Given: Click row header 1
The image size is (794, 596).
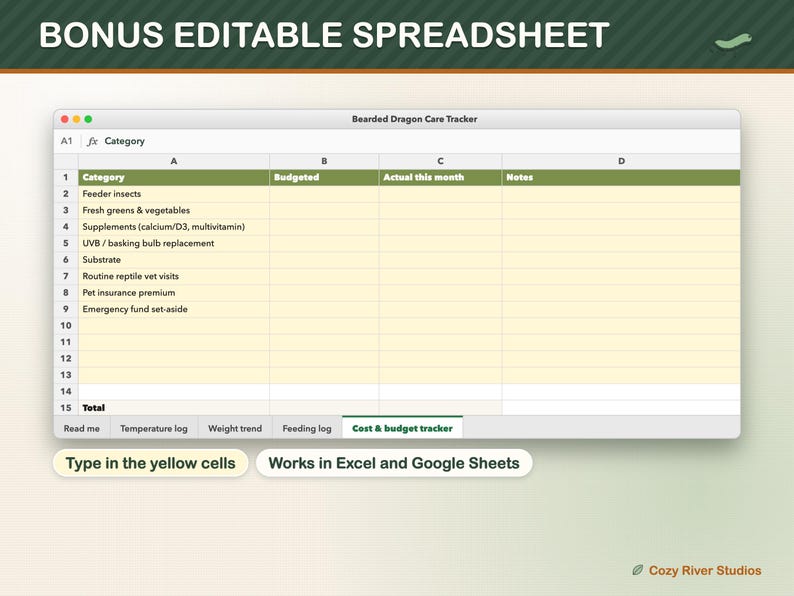Looking at the screenshot, I should pos(66,177).
